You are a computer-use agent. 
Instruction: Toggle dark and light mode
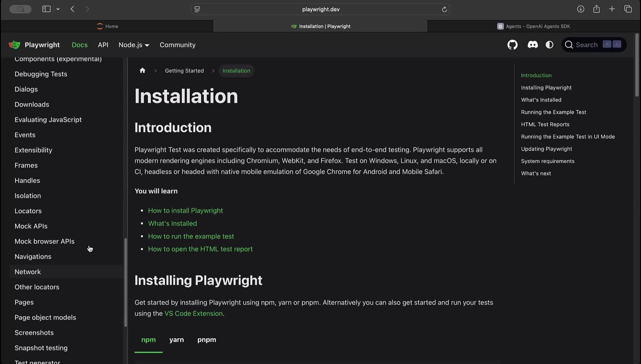[x=549, y=45]
